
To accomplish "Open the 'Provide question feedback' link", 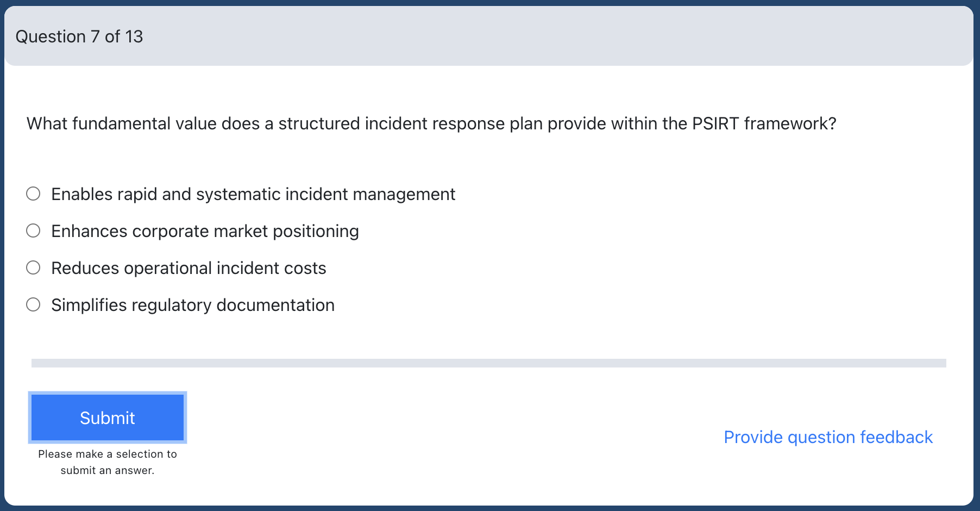I will coord(828,437).
